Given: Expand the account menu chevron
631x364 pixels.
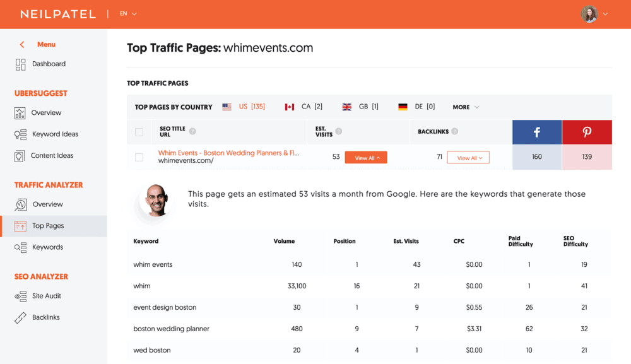Looking at the screenshot, I should (605, 14).
